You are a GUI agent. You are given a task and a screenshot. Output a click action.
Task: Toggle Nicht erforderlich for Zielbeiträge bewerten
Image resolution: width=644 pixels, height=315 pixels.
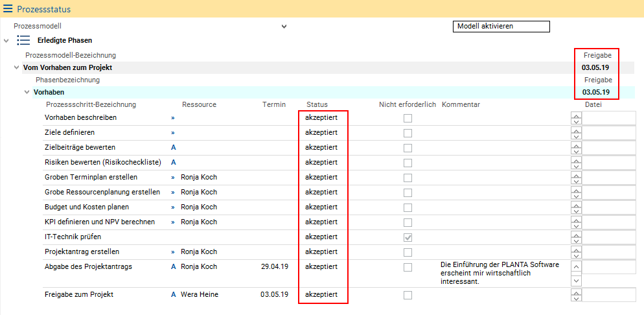(408, 148)
